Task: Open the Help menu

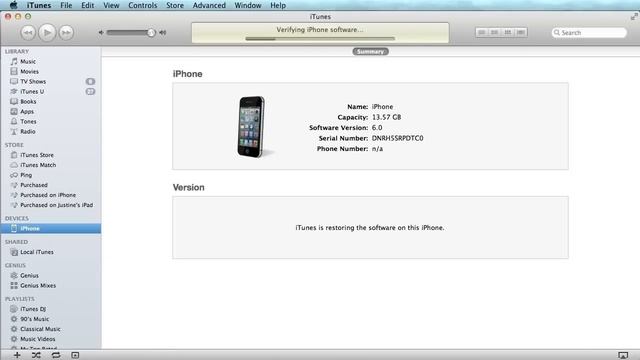Action: click(278, 5)
